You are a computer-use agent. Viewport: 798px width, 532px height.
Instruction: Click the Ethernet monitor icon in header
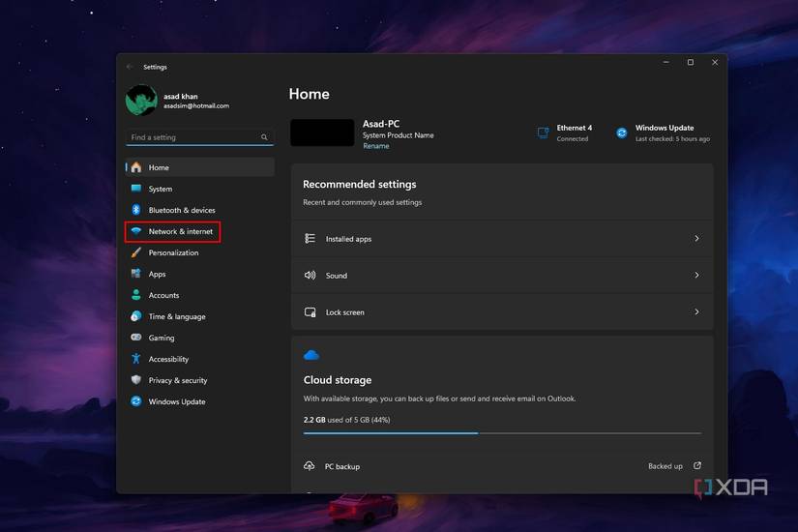tap(543, 133)
